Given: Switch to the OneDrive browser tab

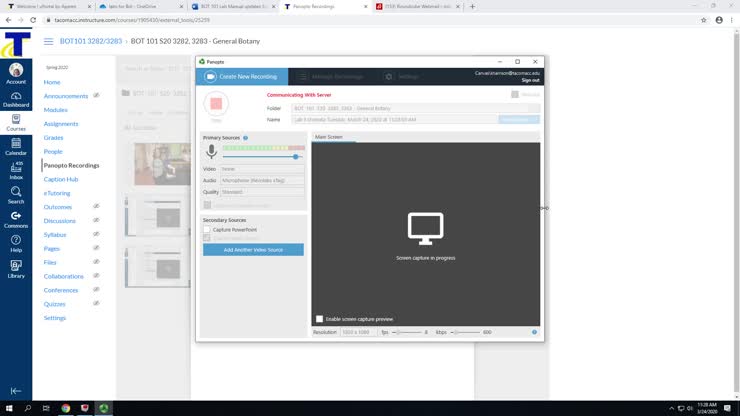Looking at the screenshot, I should click(140, 7).
